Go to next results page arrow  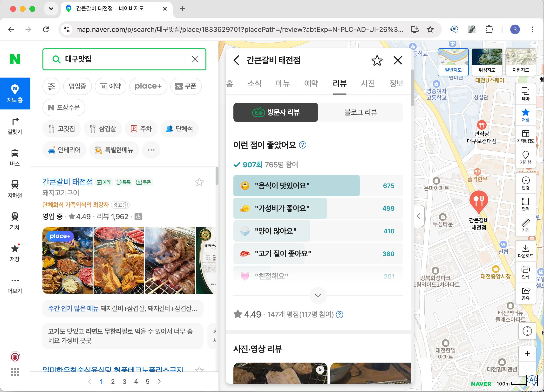[x=159, y=382]
